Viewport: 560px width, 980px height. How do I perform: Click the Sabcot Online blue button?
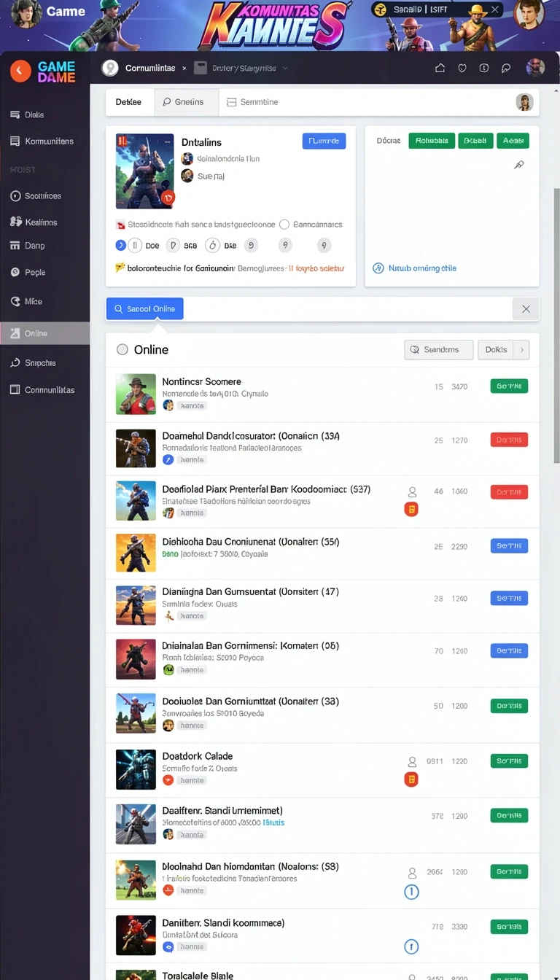click(x=144, y=309)
